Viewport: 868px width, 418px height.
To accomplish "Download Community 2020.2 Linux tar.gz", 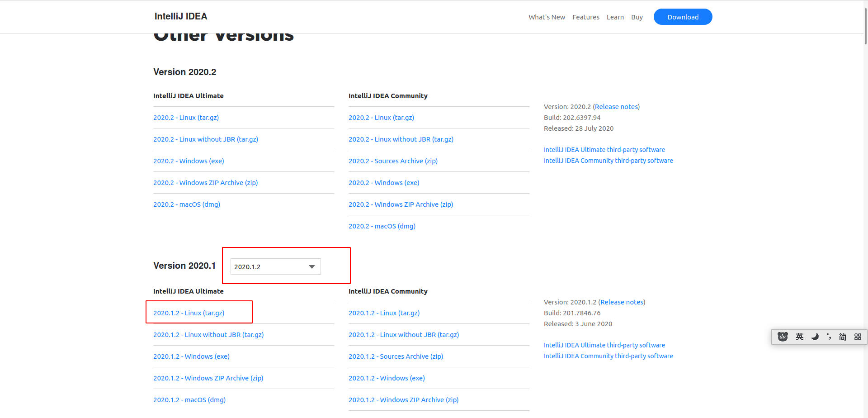I will [381, 118].
